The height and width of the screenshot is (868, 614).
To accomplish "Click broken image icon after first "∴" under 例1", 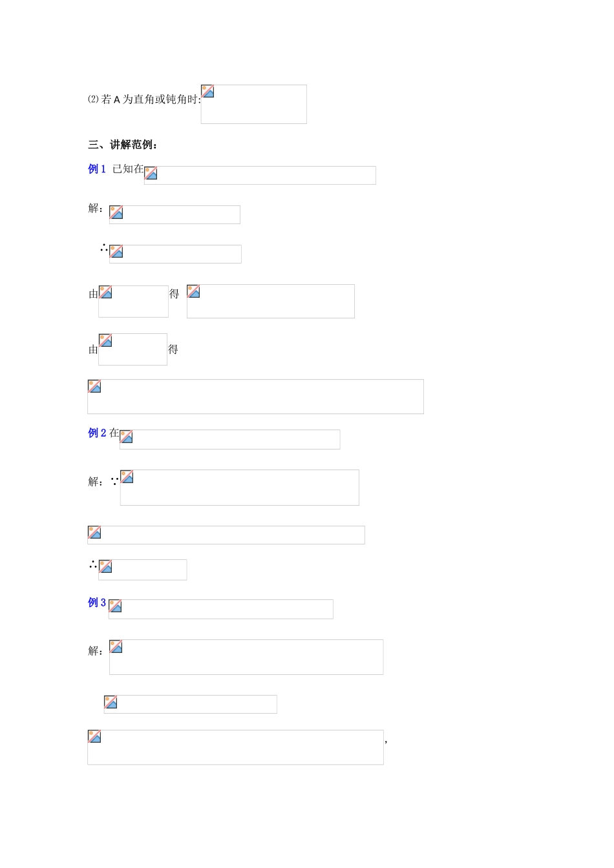I will (116, 251).
